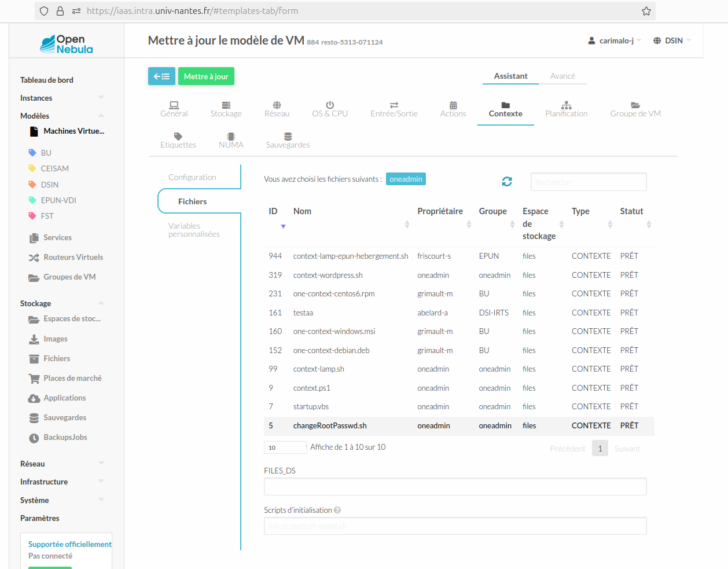Click the FILES_DS input field
This screenshot has width=728, height=569.
click(x=455, y=486)
